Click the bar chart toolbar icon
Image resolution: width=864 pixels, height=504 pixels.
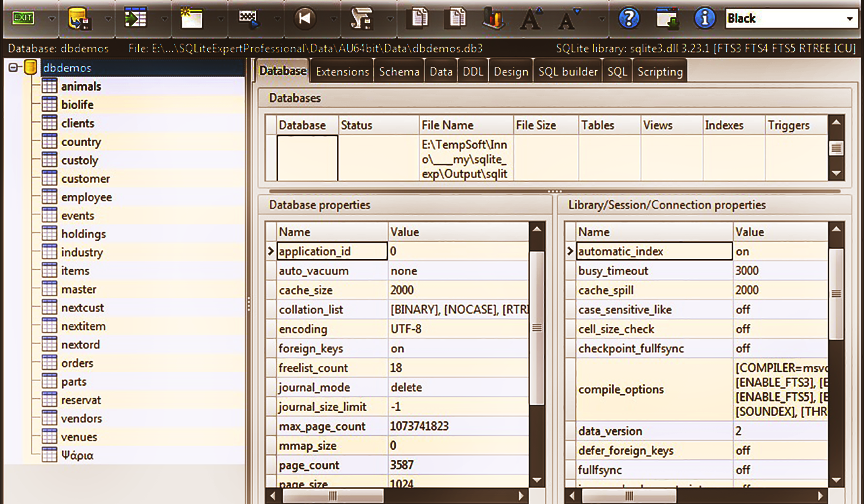click(494, 18)
